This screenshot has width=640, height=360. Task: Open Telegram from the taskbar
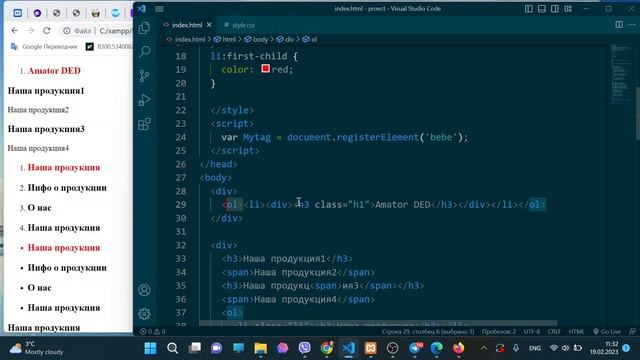pos(415,348)
